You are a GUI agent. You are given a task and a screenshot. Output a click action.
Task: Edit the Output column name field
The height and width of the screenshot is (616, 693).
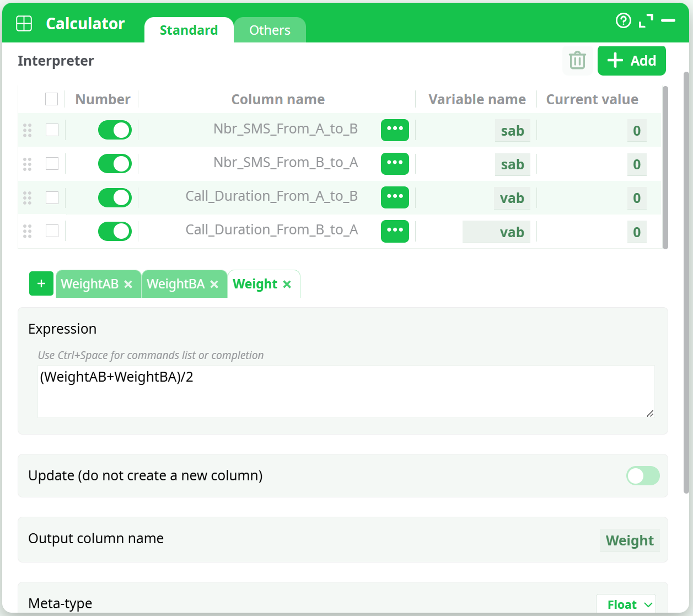click(629, 540)
